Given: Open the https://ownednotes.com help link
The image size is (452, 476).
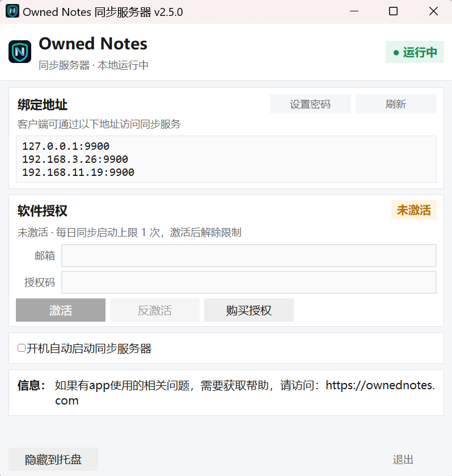Looking at the screenshot, I should [380, 385].
